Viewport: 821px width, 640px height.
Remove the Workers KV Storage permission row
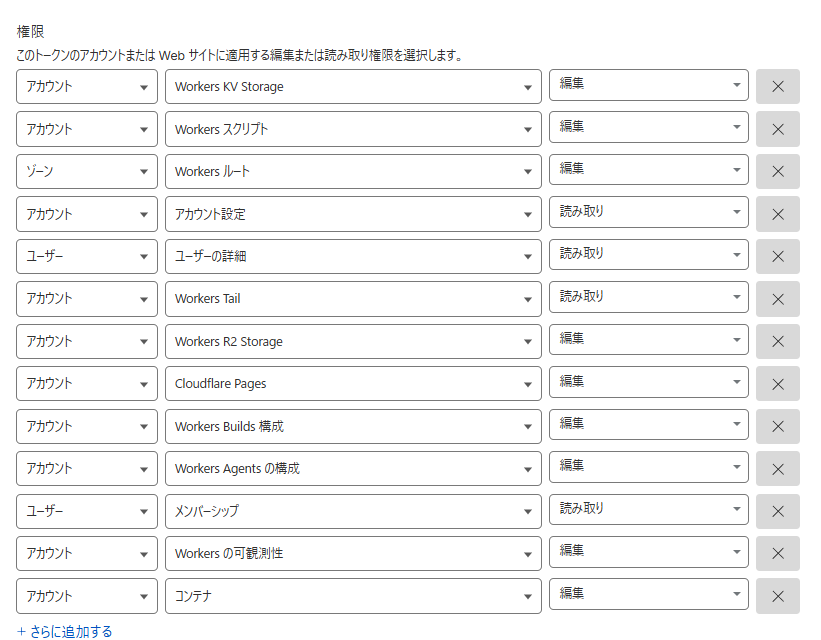point(777,85)
